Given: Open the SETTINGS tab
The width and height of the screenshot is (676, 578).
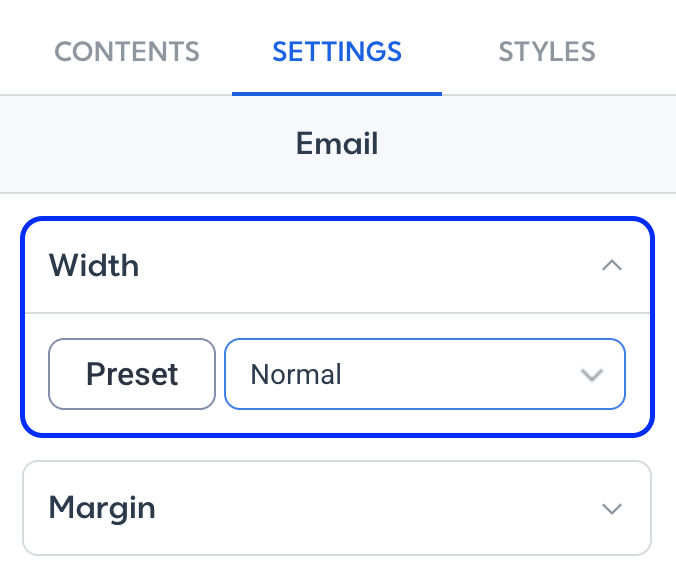Looking at the screenshot, I should [x=337, y=52].
